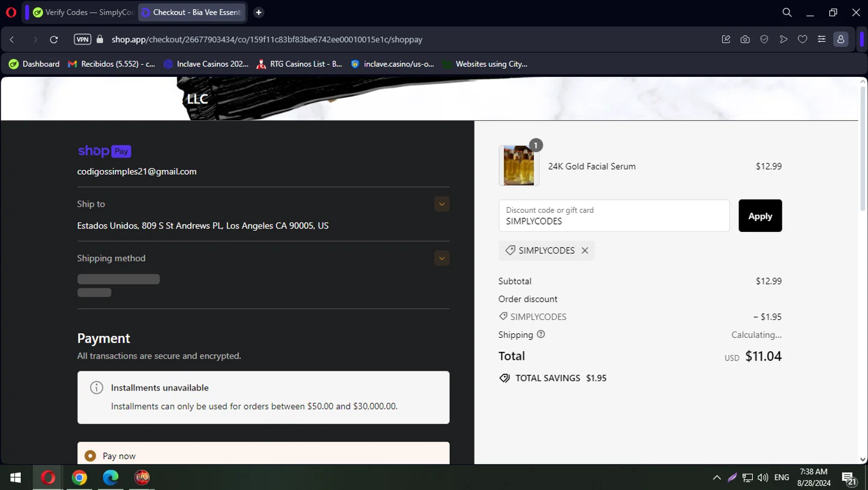868x490 pixels.
Task: Open the ad blocker shield icon
Action: click(764, 39)
